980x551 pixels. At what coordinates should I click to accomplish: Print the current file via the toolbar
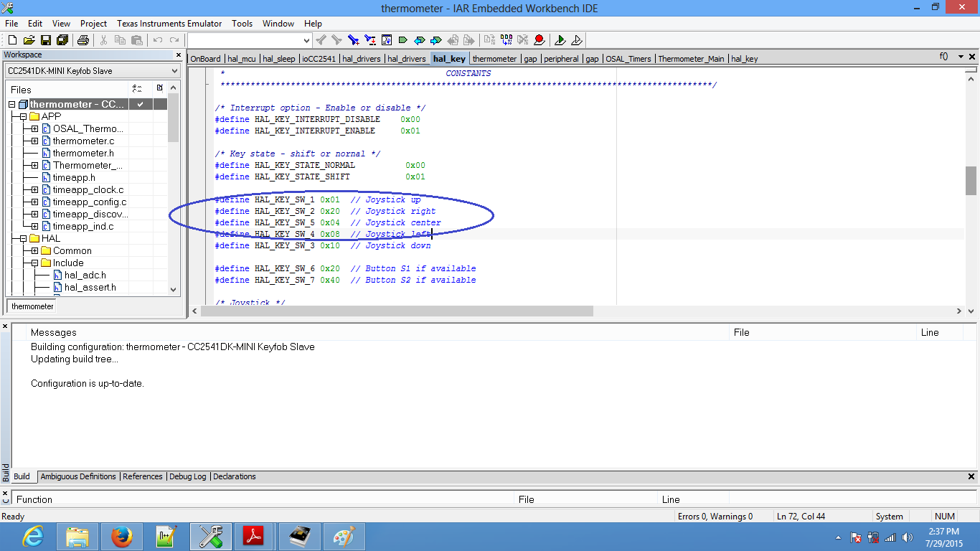click(x=83, y=40)
